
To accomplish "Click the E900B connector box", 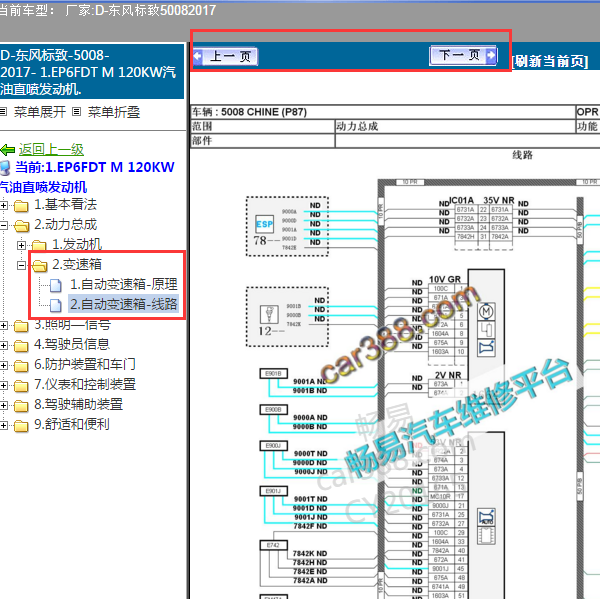I will pyautogui.click(x=274, y=410).
